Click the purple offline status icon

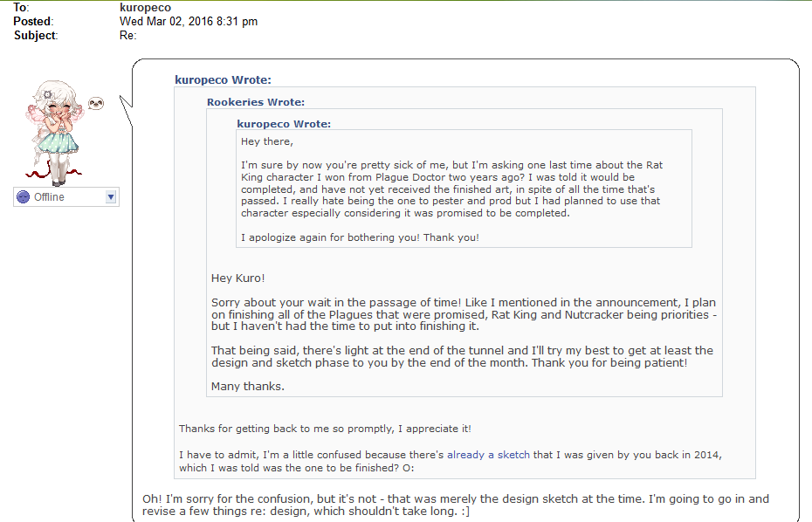pos(24,196)
